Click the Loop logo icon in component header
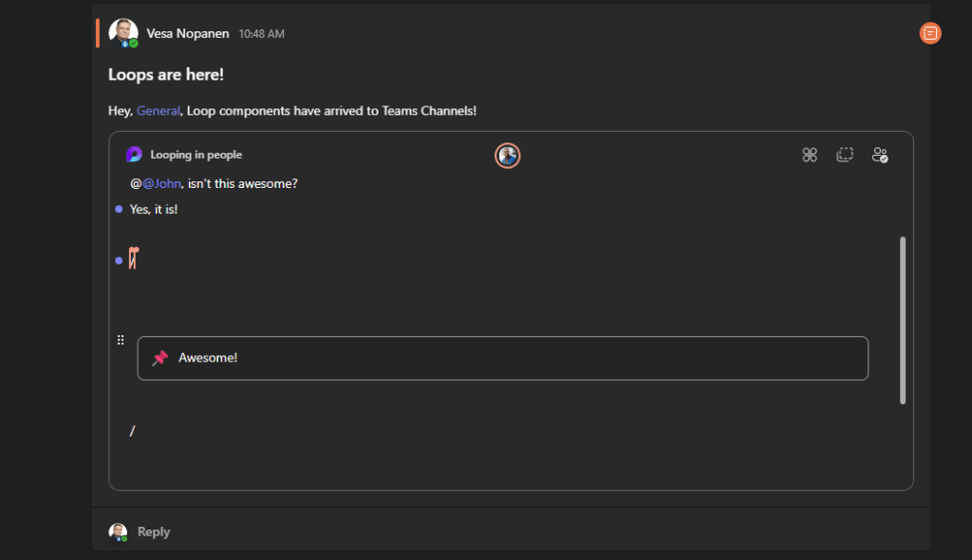Screen dimensions: 972x560 pos(134,155)
